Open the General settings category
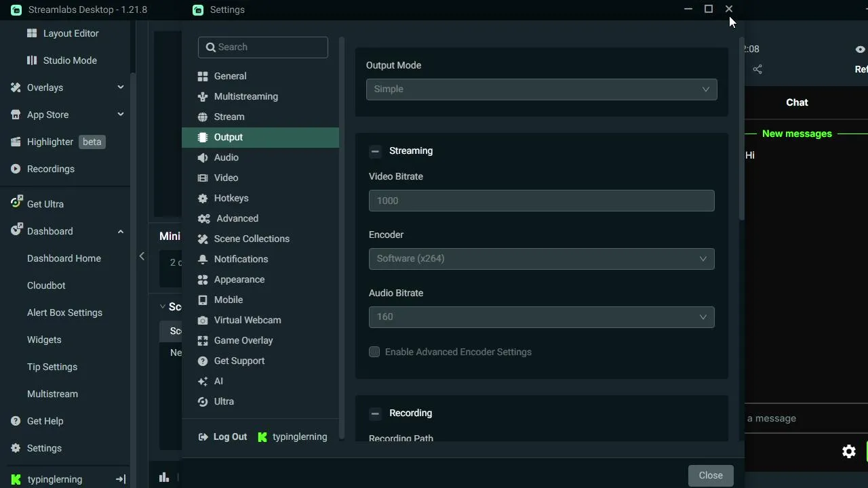Viewport: 868px width, 488px height. click(x=260, y=76)
